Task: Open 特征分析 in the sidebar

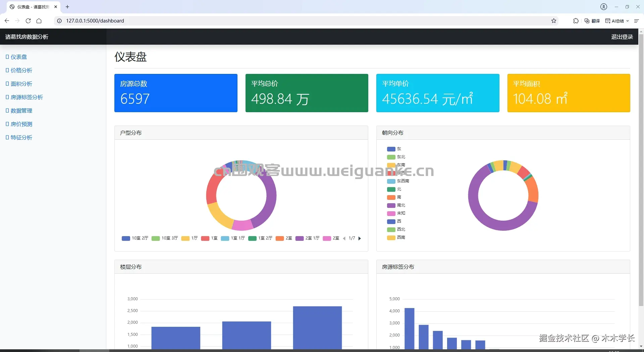Action: click(19, 137)
